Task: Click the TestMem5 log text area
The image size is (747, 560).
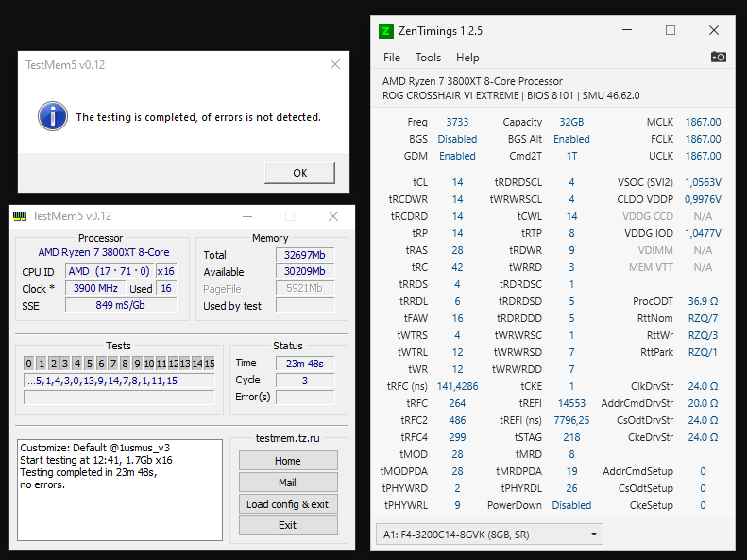Action: [x=120, y=490]
